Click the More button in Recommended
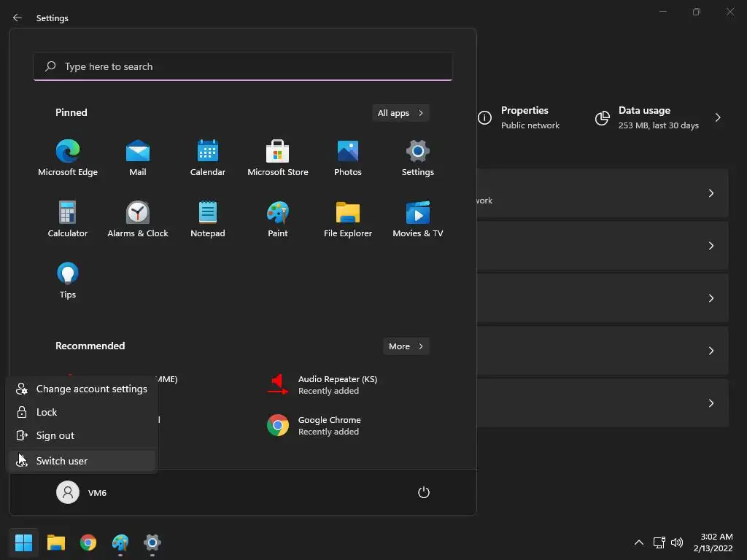The height and width of the screenshot is (560, 747). 406,346
